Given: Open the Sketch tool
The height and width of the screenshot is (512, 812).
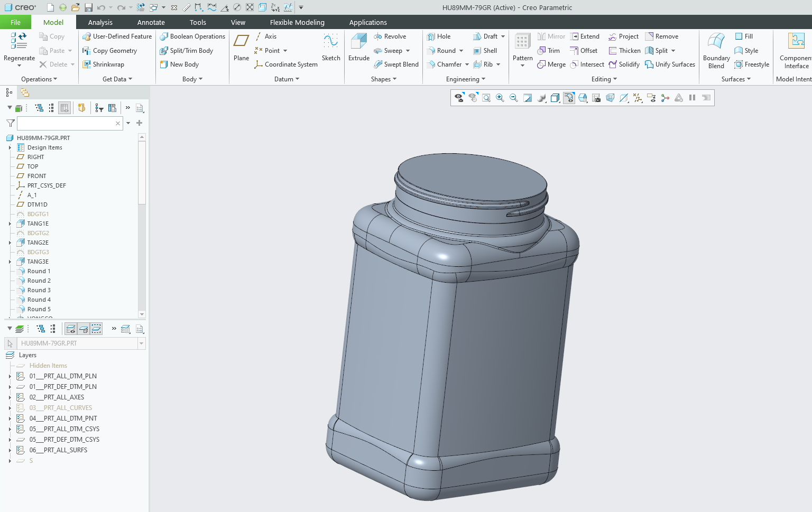Looking at the screenshot, I should point(331,42).
